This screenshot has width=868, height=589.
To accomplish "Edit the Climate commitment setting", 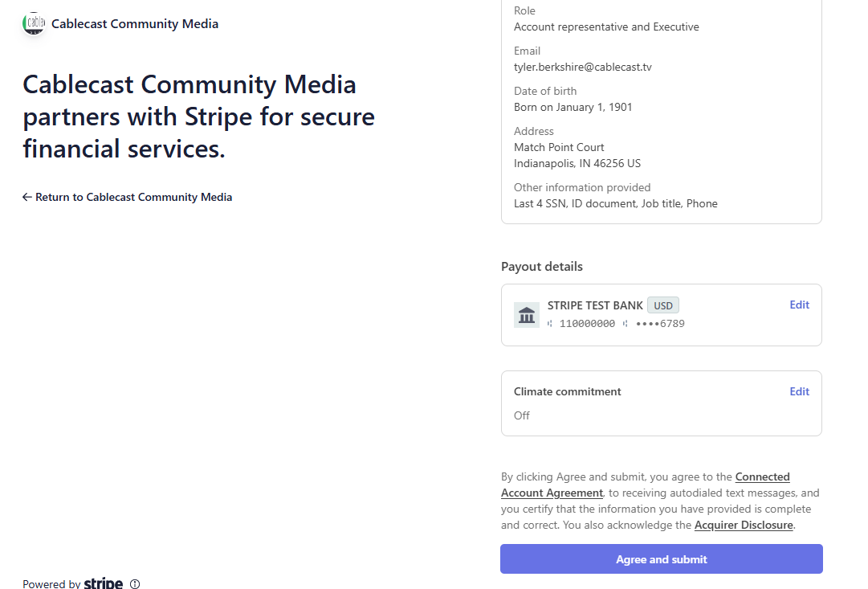I will coord(800,392).
